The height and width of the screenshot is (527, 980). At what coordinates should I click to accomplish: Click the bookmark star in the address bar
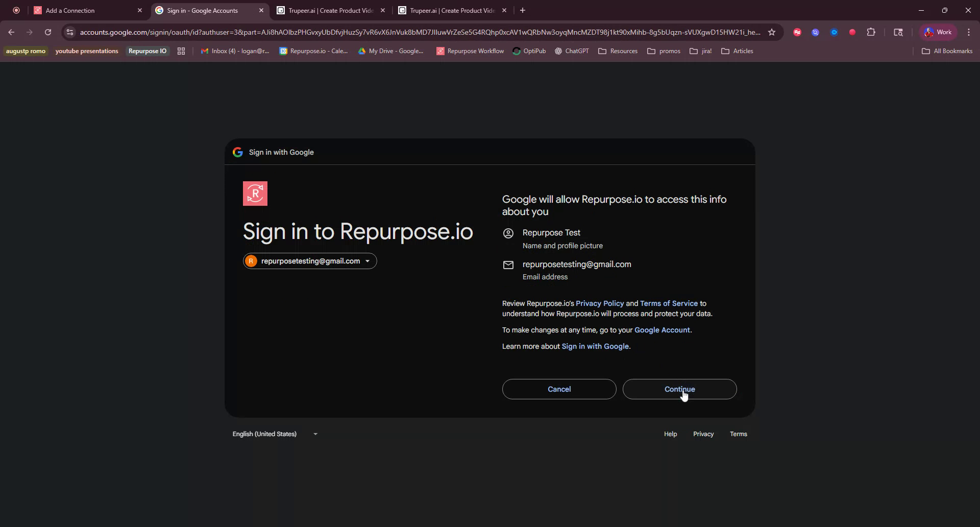click(772, 32)
